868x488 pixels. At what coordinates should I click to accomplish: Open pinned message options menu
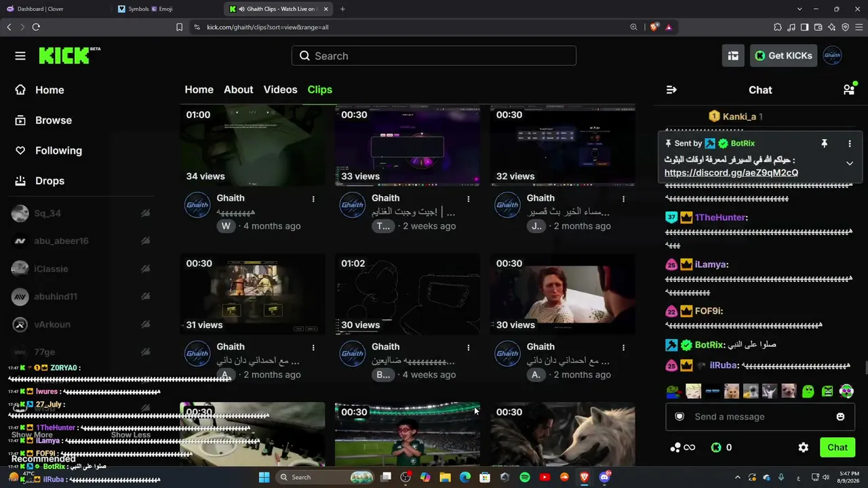point(850,144)
